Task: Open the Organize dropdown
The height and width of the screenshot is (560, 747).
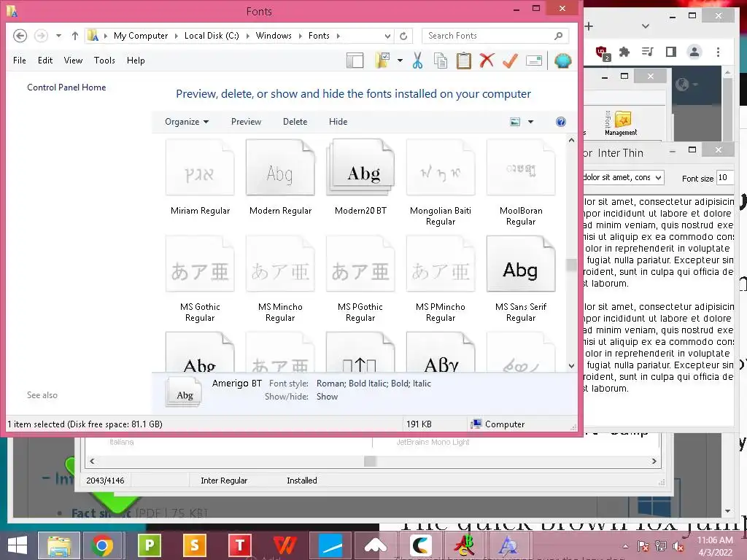Action: (187, 122)
